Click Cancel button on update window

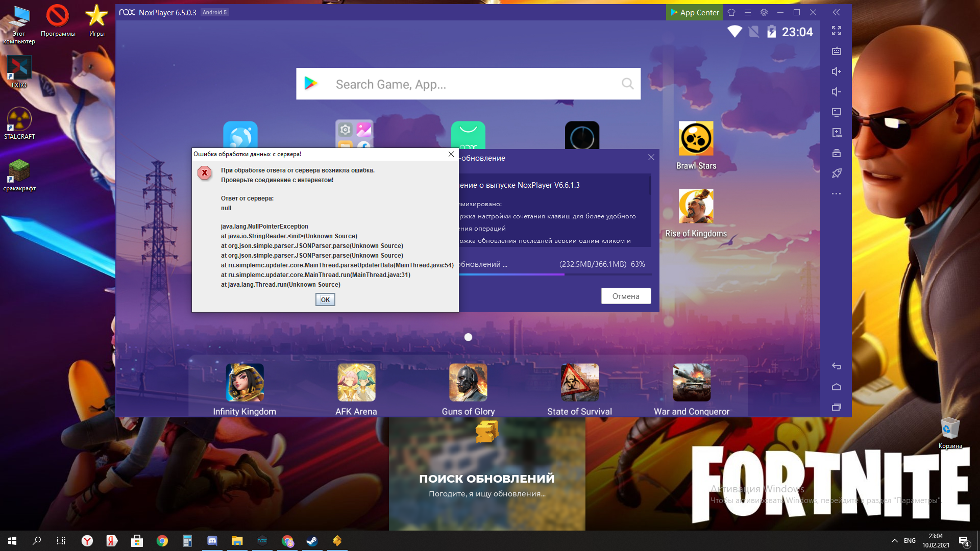coord(626,296)
